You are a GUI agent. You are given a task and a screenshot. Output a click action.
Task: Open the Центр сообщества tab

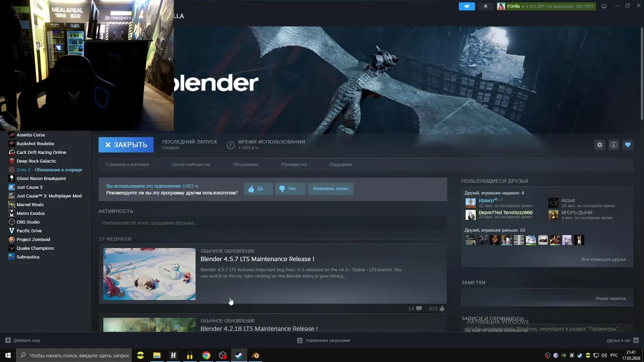[x=191, y=164]
